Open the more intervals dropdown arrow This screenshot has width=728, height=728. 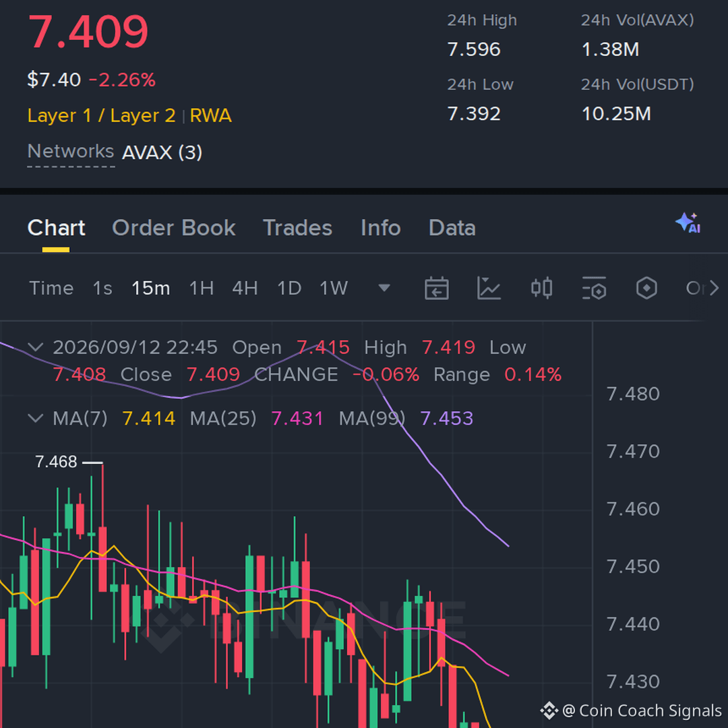tap(384, 289)
